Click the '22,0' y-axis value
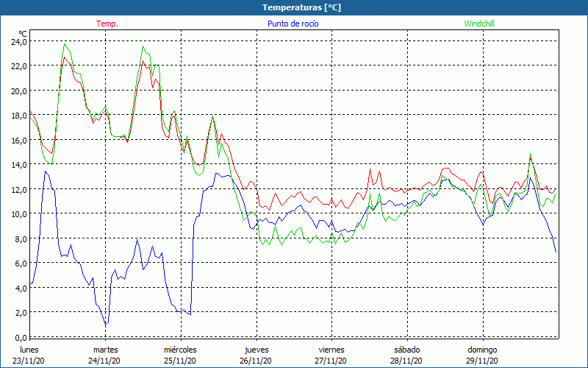Image resolution: width=588 pixels, height=368 pixels. [x=19, y=66]
